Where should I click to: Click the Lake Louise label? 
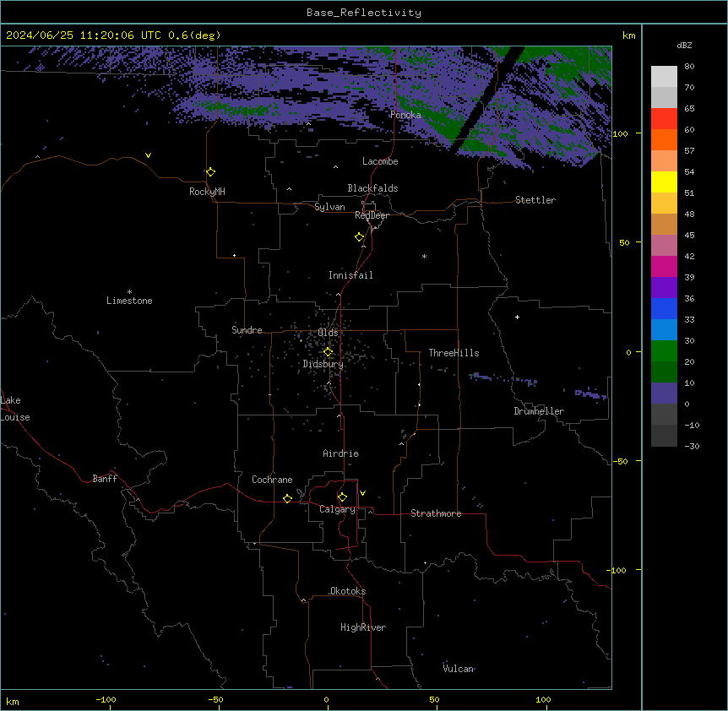pyautogui.click(x=15, y=409)
